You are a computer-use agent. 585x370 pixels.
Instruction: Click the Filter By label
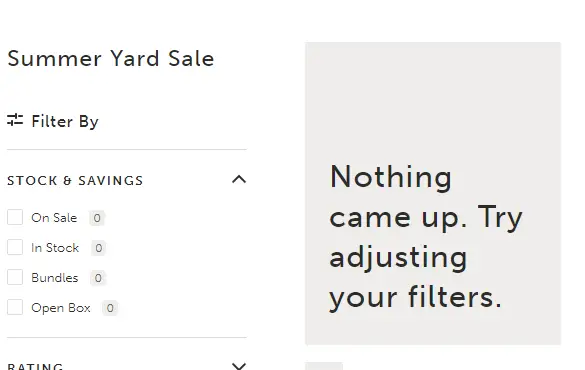[x=65, y=122]
